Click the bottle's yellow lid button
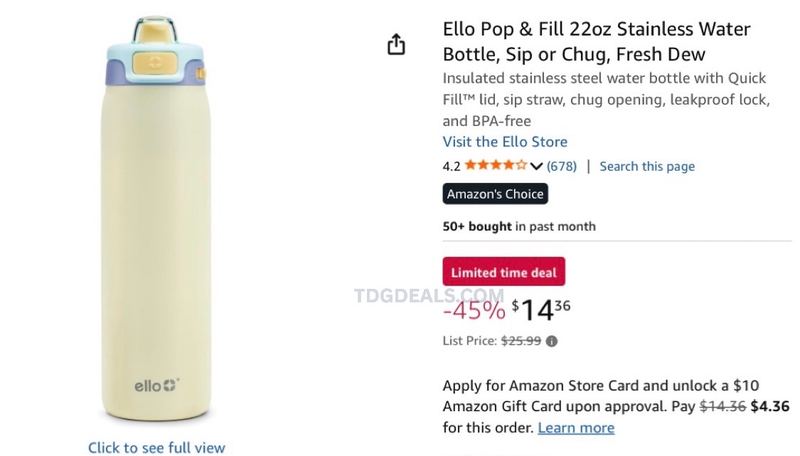 click(x=155, y=63)
